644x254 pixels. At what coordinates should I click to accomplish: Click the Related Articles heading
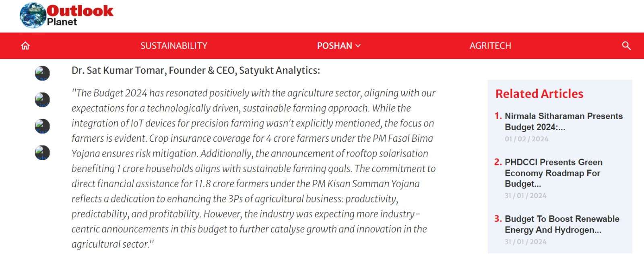pyautogui.click(x=539, y=94)
